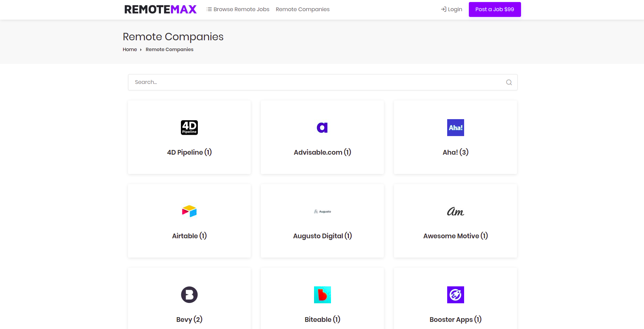The height and width of the screenshot is (329, 644).
Task: Select the Awesome Motive logo
Action: pyautogui.click(x=455, y=211)
